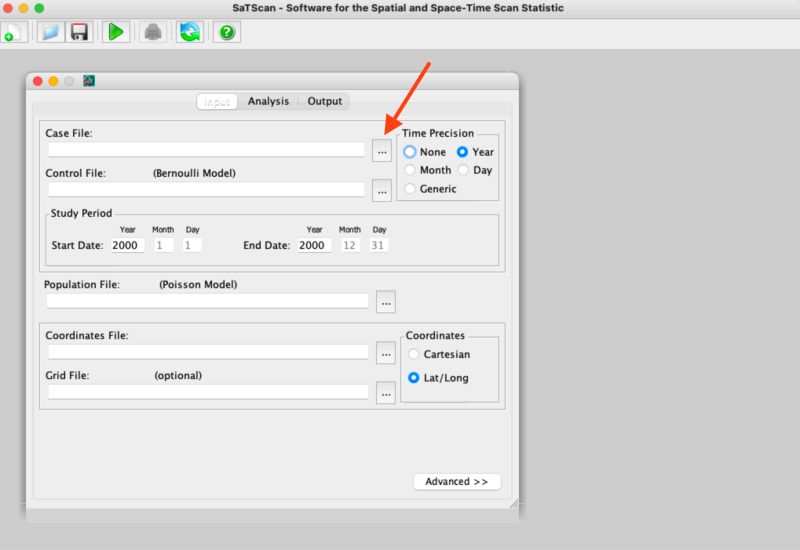The height and width of the screenshot is (550, 800).
Task: Click the printer icon in toolbar
Action: pyautogui.click(x=153, y=32)
